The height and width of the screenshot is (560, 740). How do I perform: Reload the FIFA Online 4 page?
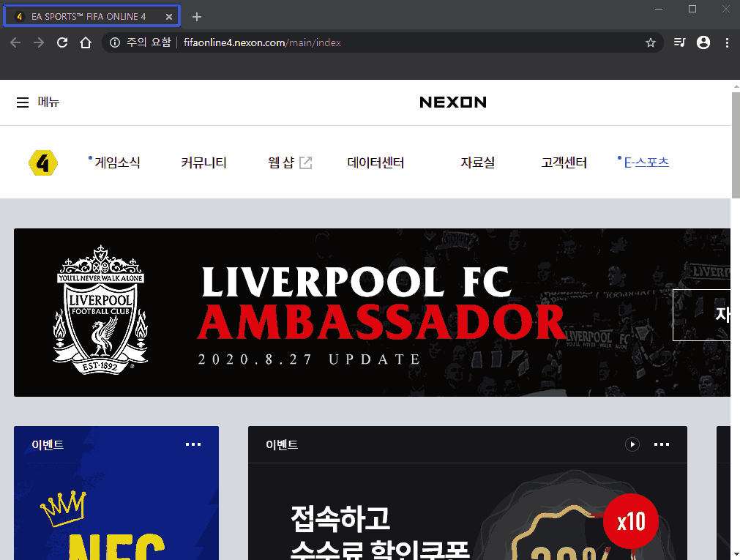coord(62,42)
